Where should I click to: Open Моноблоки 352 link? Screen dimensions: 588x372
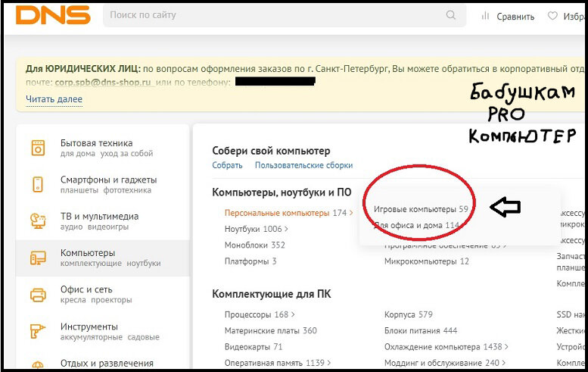[254, 245]
